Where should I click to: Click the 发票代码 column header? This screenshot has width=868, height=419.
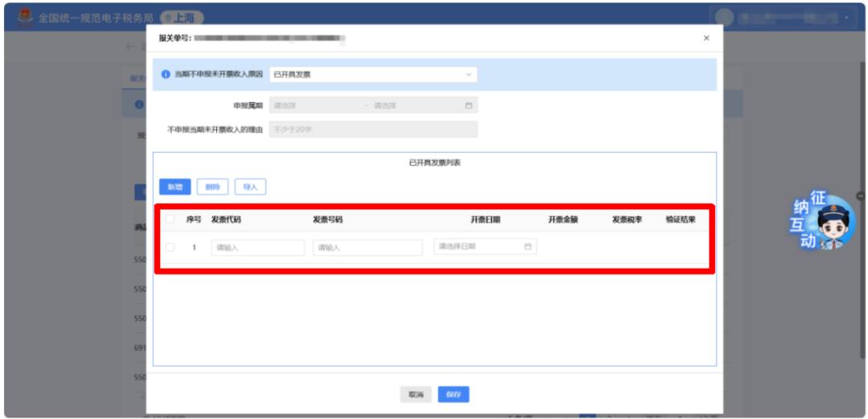point(226,220)
